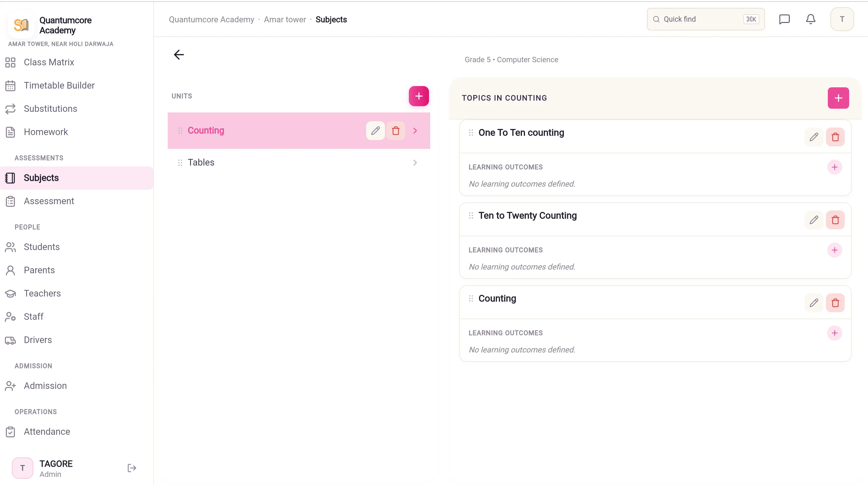Add a new unit with plus button
The width and height of the screenshot is (868, 485).
[419, 96]
